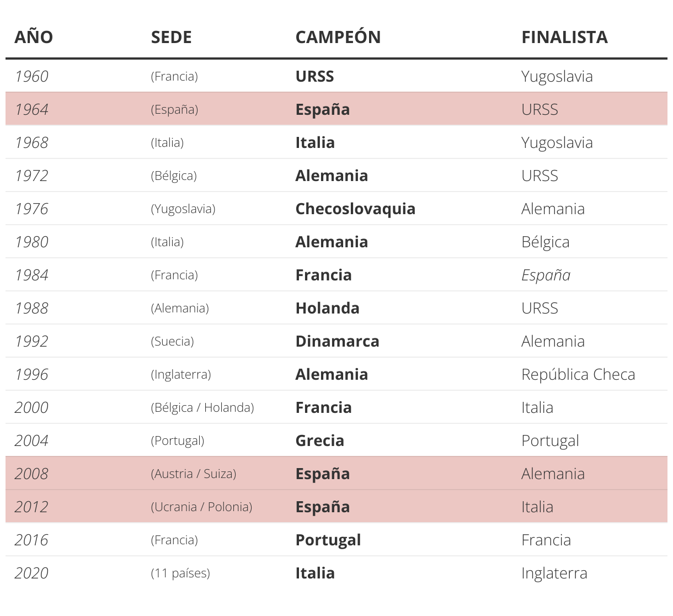The height and width of the screenshot is (616, 673).
Task: Click the SEDE column header
Action: [171, 37]
